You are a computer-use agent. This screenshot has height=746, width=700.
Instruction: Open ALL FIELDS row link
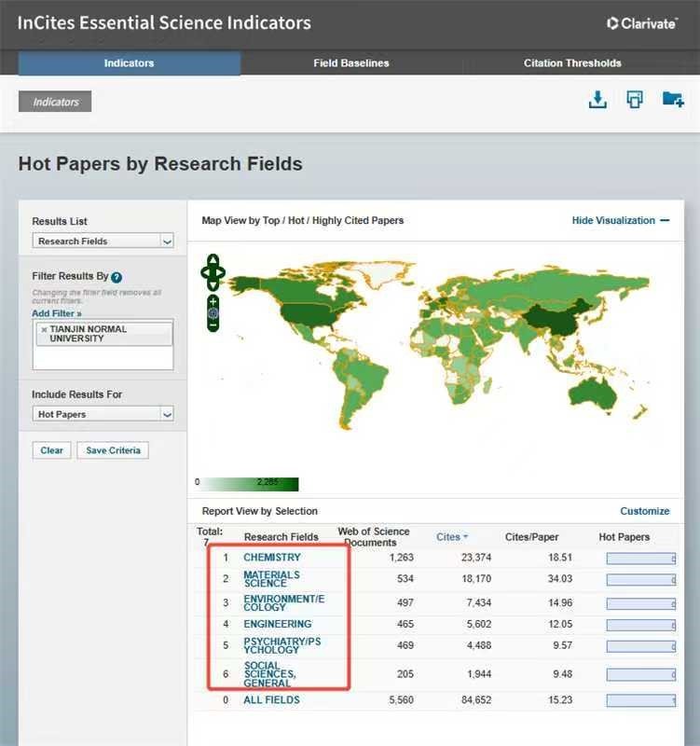(271, 700)
